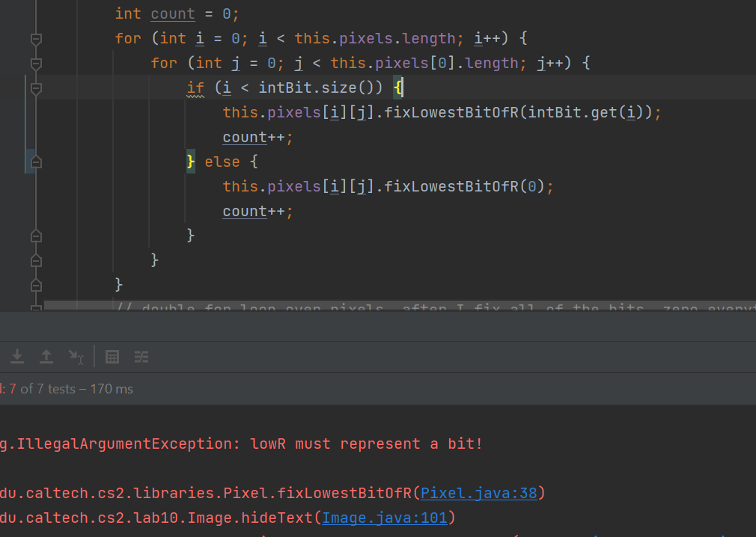Fold the if block using gutter marker
Screen dimensions: 756x537
35,88
